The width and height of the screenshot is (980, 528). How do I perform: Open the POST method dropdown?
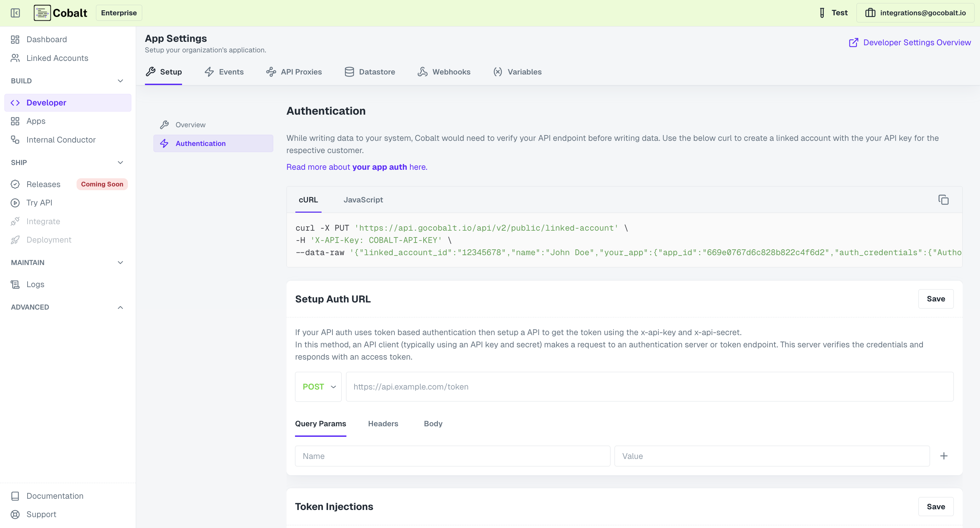click(x=318, y=386)
